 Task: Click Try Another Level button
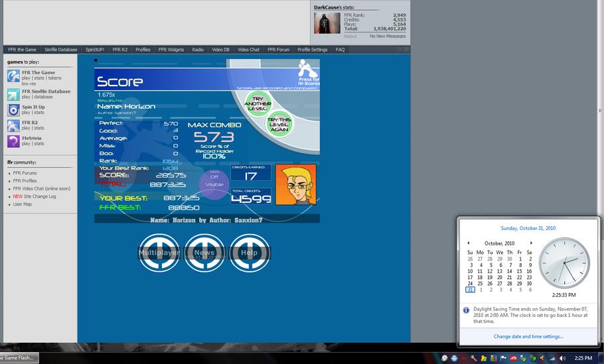pyautogui.click(x=258, y=103)
